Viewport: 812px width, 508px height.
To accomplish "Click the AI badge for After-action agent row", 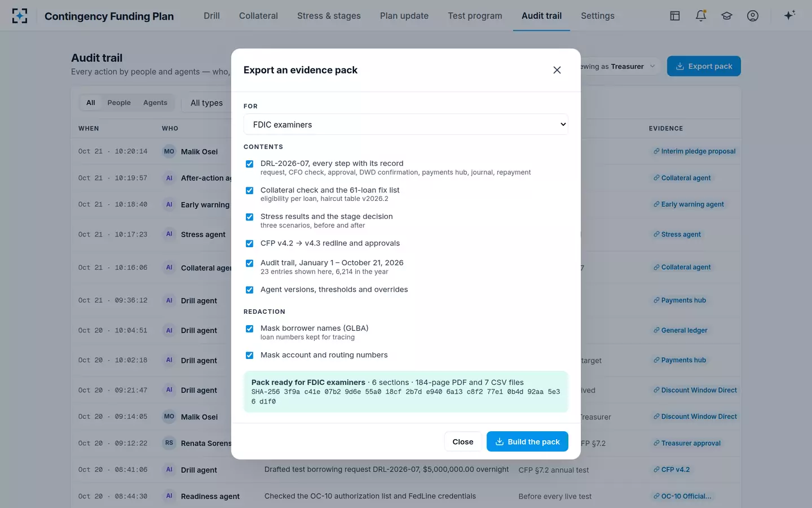I will click(169, 178).
